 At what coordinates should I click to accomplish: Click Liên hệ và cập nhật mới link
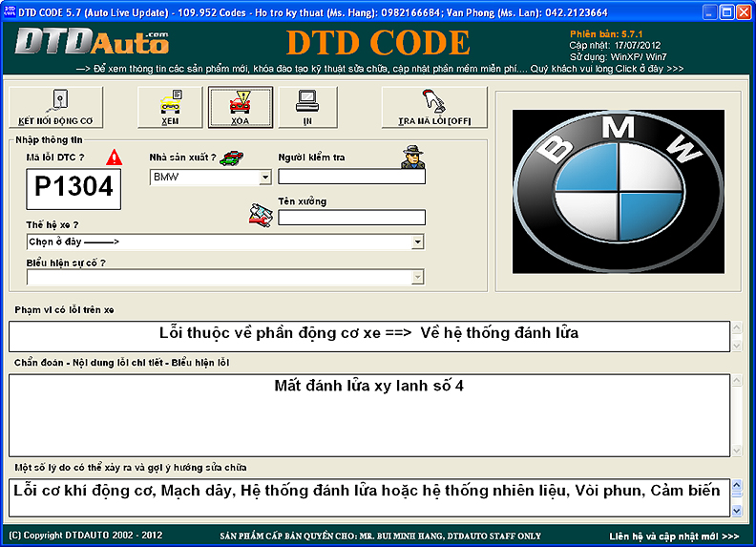(674, 536)
